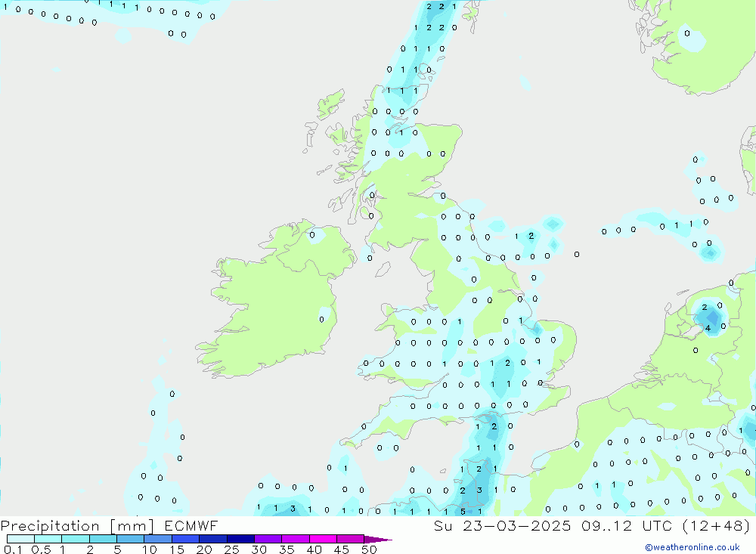
Task: Click the 15 legend label
Action: click(x=177, y=549)
